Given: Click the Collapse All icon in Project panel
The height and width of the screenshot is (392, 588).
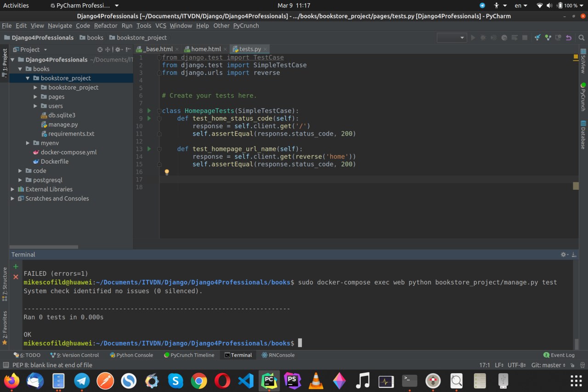Looking at the screenshot, I should pos(108,50).
